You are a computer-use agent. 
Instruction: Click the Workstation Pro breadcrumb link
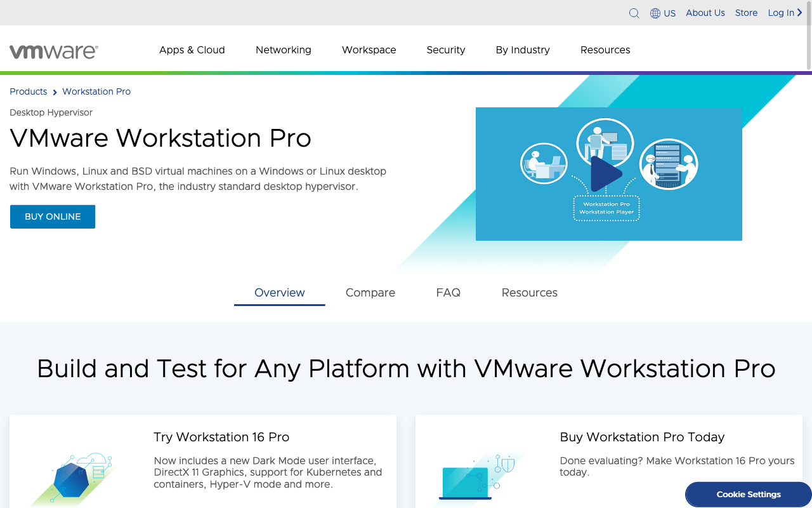[x=96, y=91]
